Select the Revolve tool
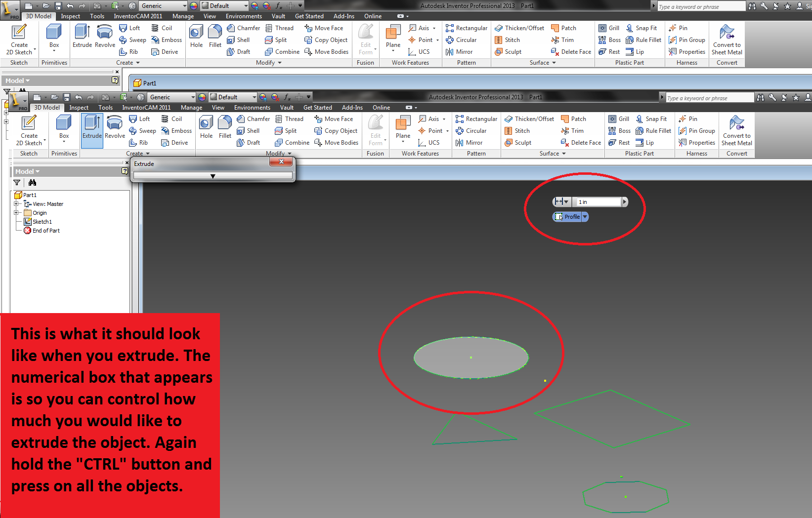Screen dimensions: 812x518 (x=115, y=128)
